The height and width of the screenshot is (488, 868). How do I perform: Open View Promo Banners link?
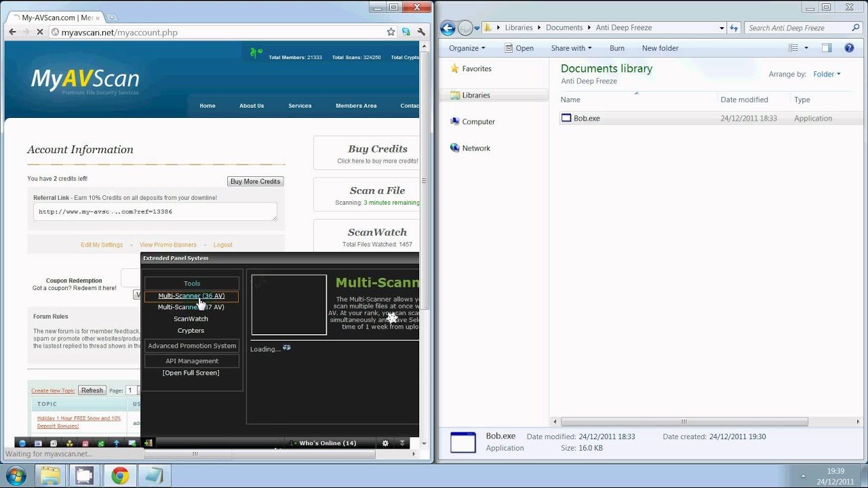pos(168,245)
